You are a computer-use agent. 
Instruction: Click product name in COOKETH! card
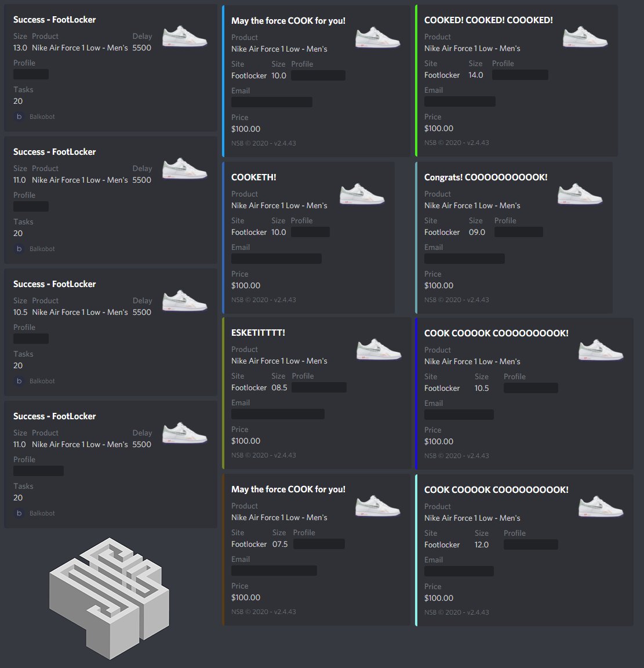click(x=279, y=205)
